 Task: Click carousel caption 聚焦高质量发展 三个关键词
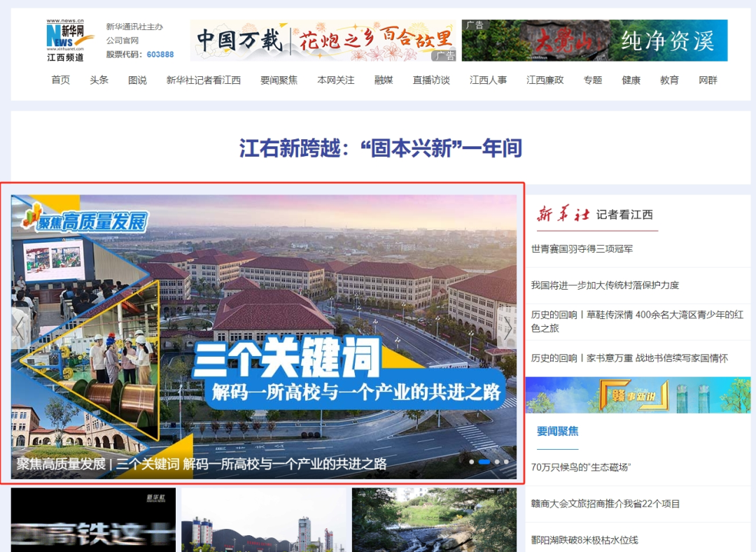202,464
